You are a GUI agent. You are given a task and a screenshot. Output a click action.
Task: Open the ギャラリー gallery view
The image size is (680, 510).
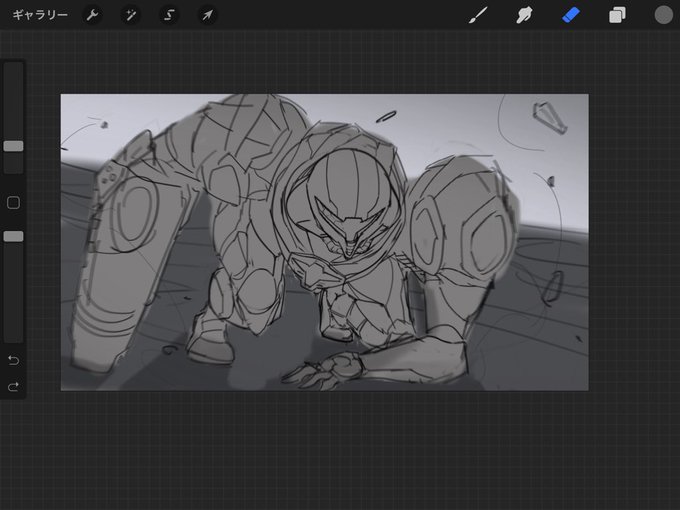click(x=40, y=15)
